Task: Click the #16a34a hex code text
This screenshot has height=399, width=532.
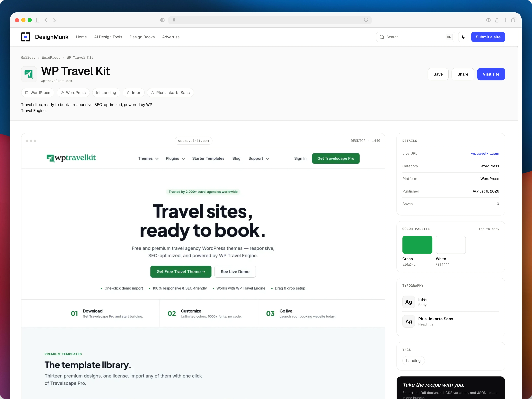Action: [x=409, y=265]
